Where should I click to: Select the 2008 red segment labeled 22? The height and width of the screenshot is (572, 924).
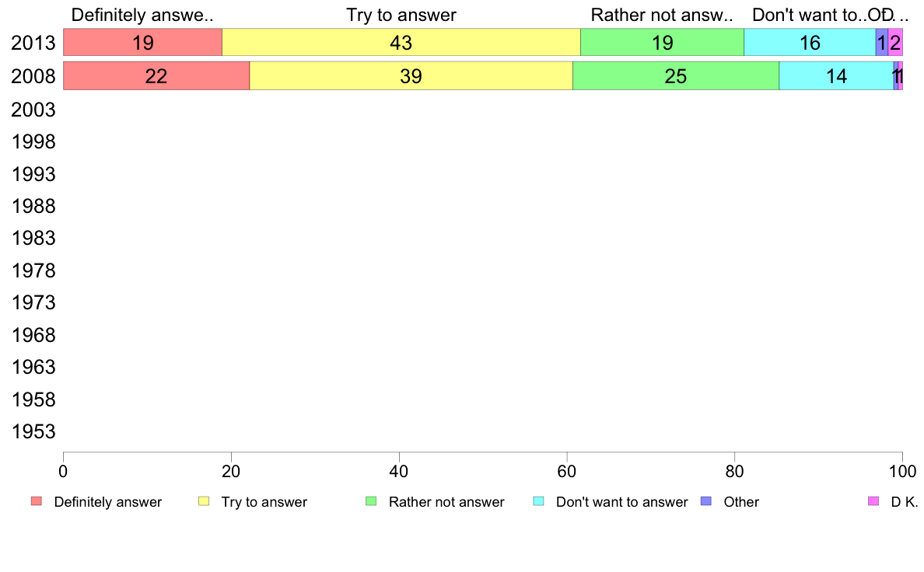156,76
